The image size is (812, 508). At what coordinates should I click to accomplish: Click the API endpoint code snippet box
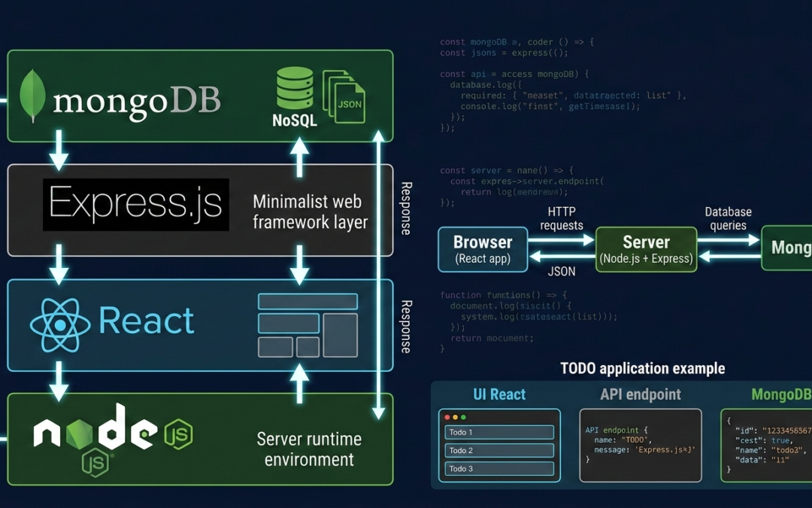coord(641,445)
